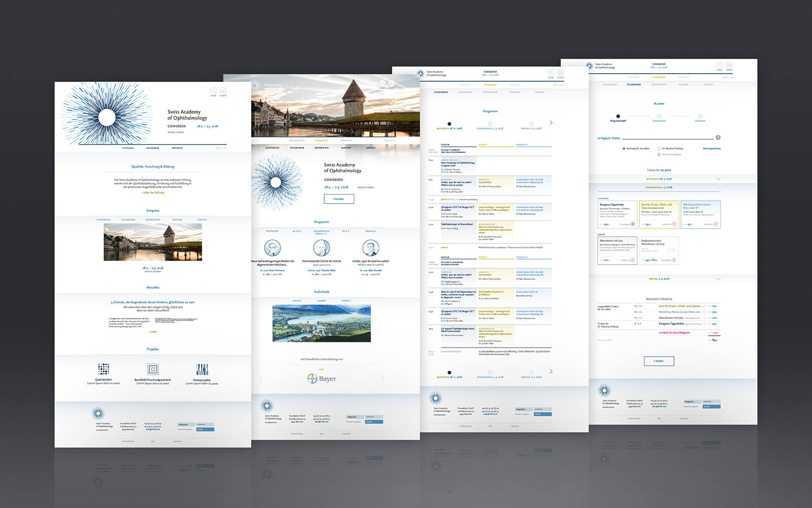Click the '+ weiter' button

pos(659,361)
